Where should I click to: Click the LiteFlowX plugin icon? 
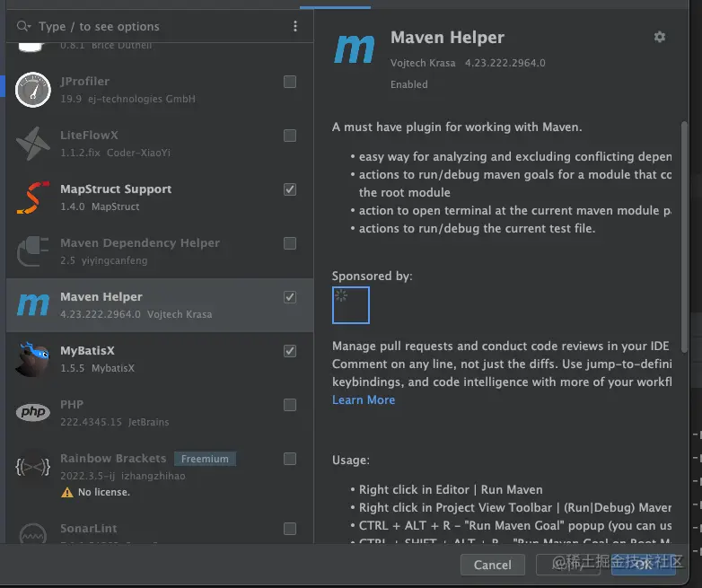point(32,144)
